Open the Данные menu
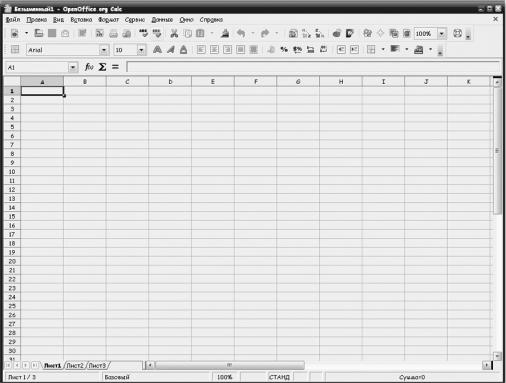The height and width of the screenshot is (383, 506). (x=162, y=20)
